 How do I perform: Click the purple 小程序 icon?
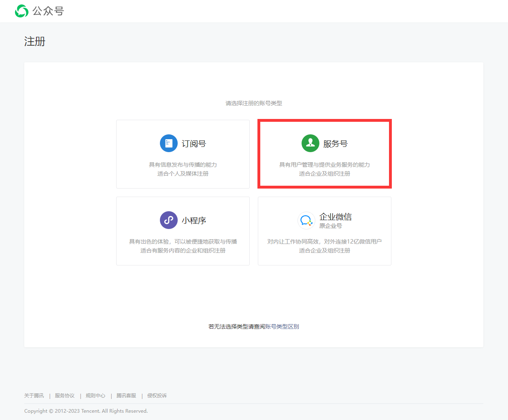pos(169,220)
